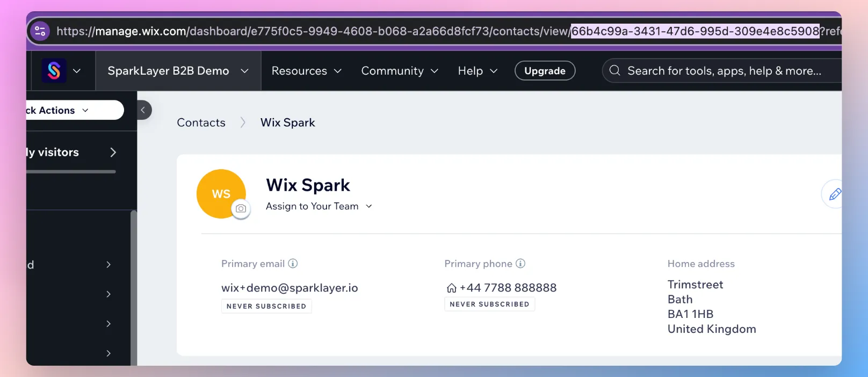Open the SparkLayer logo site switcher
Viewport: 868px width, 377px height.
(x=54, y=71)
